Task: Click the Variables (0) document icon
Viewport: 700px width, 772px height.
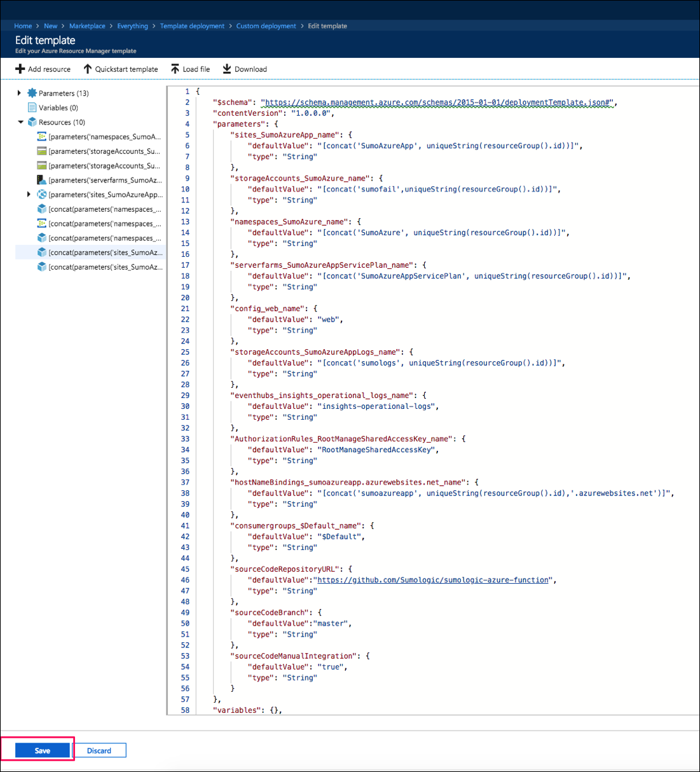Action: pyautogui.click(x=32, y=107)
